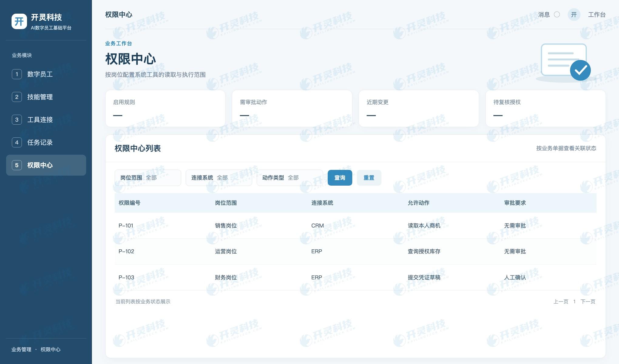Click the 运营岗位 cell
The height and width of the screenshot is (364, 619).
(226, 251)
